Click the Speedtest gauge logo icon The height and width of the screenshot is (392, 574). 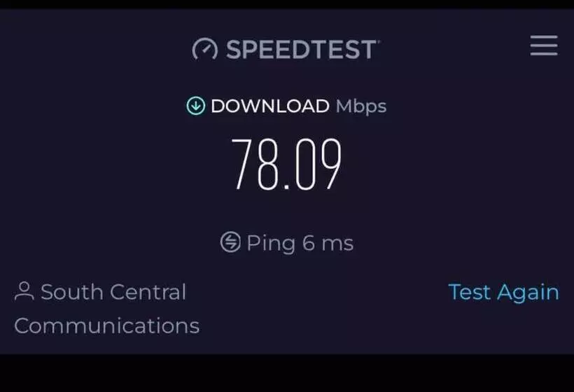click(x=204, y=49)
